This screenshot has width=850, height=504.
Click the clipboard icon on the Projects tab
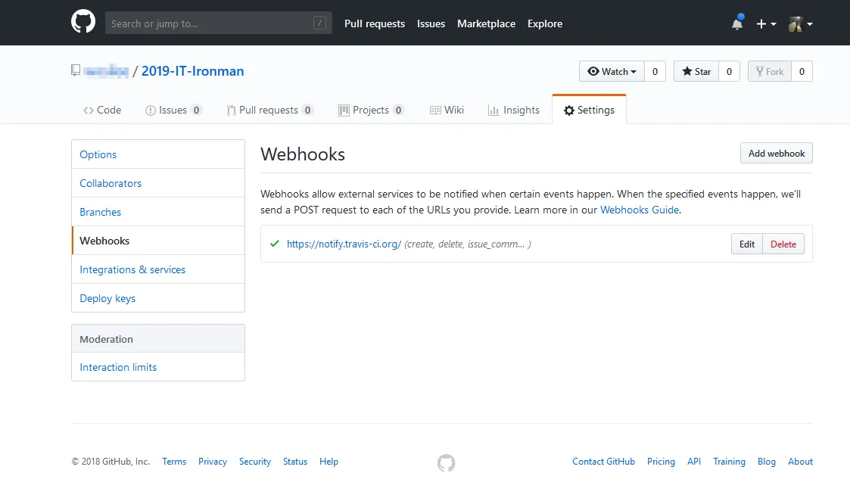tap(343, 110)
